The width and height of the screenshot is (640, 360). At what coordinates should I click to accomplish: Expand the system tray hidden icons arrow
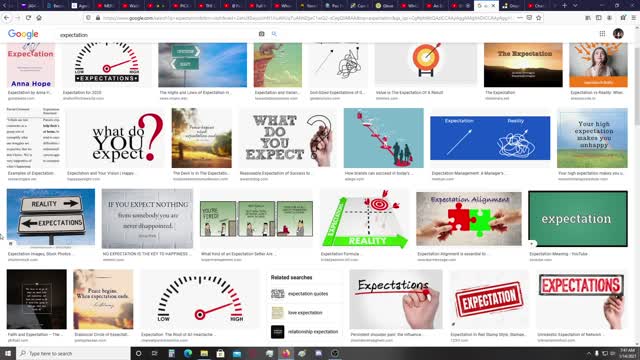[x=589, y=353]
